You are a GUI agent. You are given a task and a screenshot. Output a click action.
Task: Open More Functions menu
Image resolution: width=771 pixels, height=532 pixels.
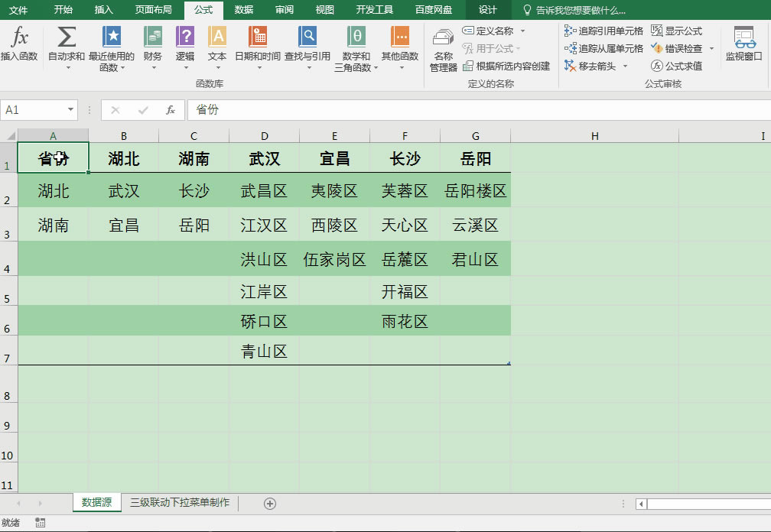pos(400,47)
